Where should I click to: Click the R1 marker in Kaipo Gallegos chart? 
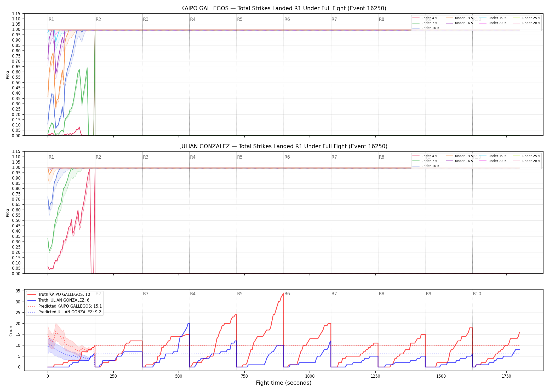tap(51, 19)
